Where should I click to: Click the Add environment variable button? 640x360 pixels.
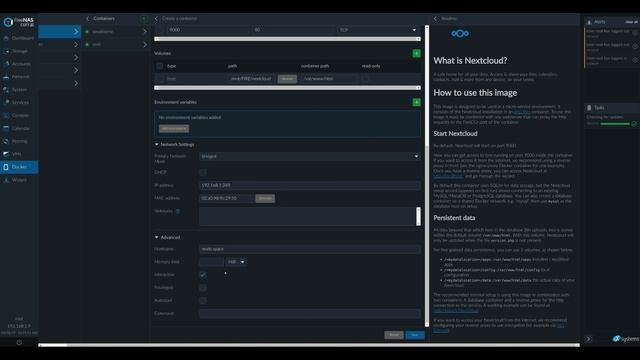point(174,129)
